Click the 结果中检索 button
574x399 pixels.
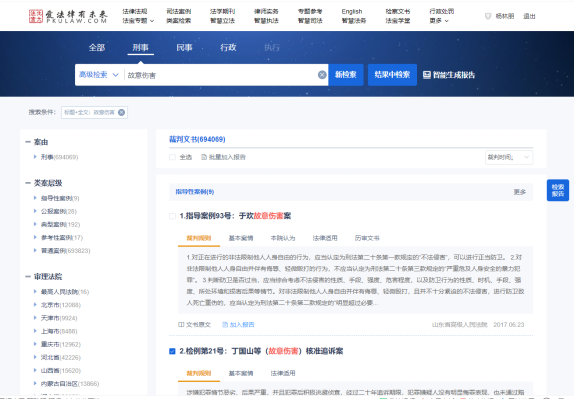[x=392, y=75]
